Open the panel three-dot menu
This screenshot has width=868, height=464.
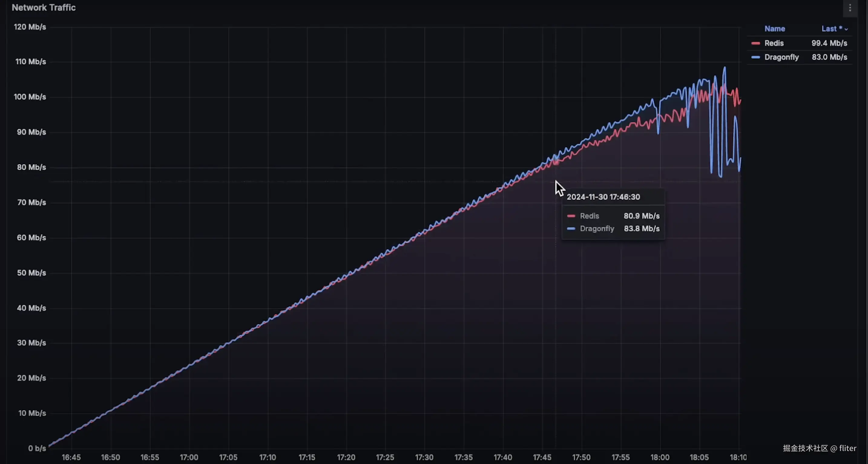pos(850,8)
